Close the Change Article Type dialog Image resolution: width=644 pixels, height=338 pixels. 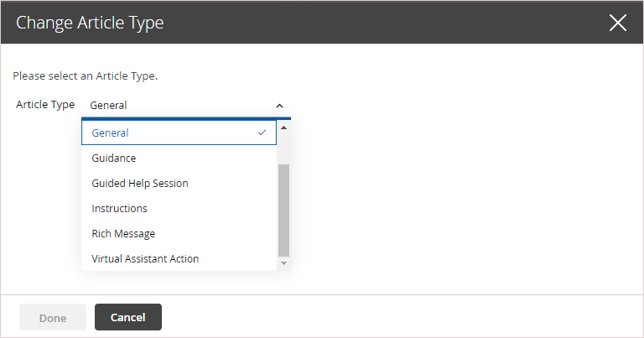pyautogui.click(x=618, y=23)
